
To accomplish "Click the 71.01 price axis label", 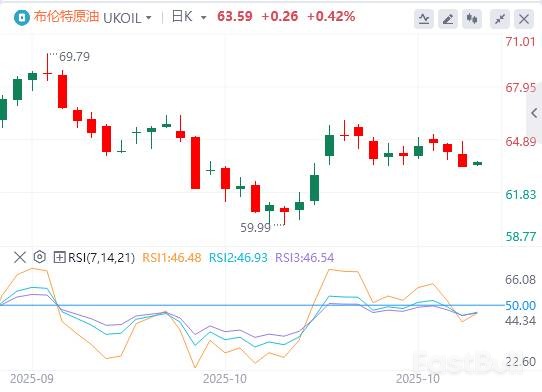I will point(521,42).
